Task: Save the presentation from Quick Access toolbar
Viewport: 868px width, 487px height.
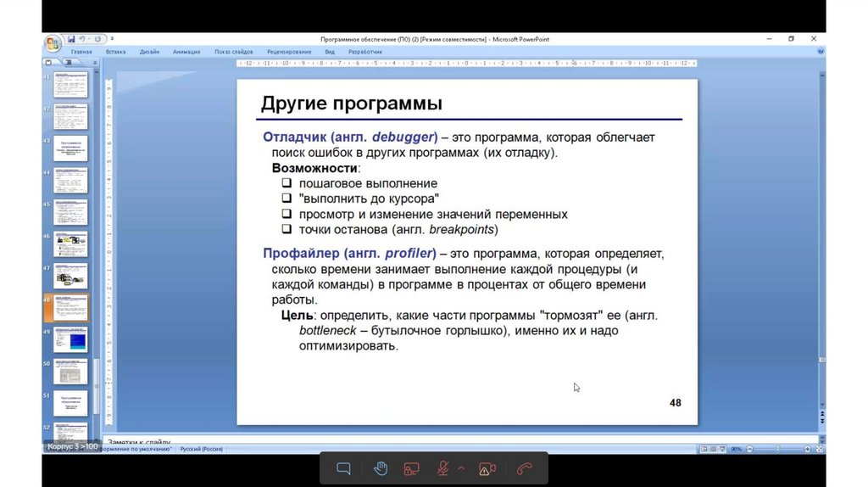Action: (x=71, y=39)
